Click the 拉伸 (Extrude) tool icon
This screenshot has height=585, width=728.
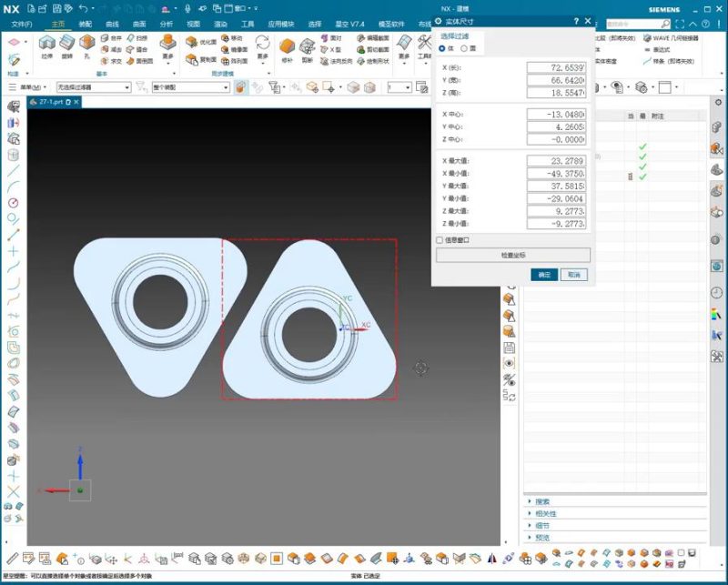pyautogui.click(x=46, y=44)
